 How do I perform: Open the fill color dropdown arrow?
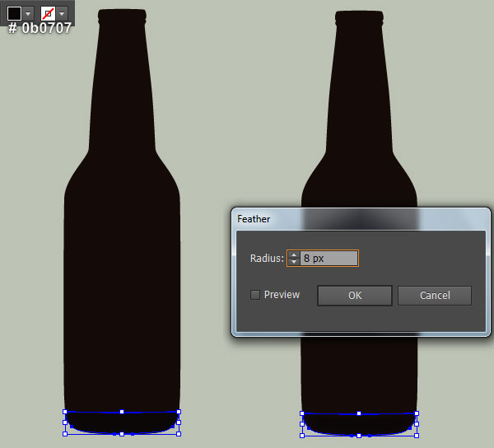[x=28, y=13]
